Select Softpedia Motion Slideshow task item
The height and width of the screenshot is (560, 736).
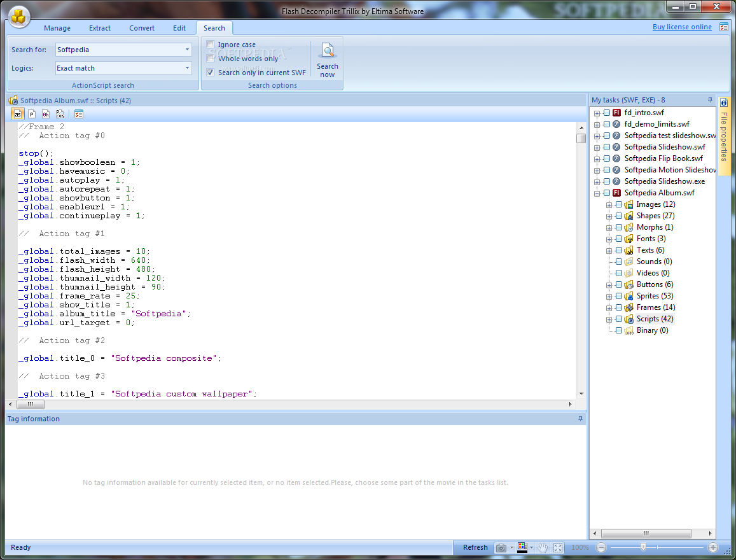tap(669, 170)
